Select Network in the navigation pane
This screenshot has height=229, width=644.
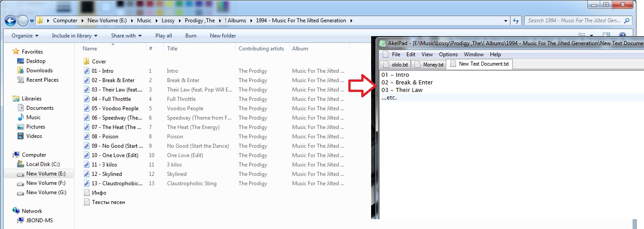click(x=32, y=211)
